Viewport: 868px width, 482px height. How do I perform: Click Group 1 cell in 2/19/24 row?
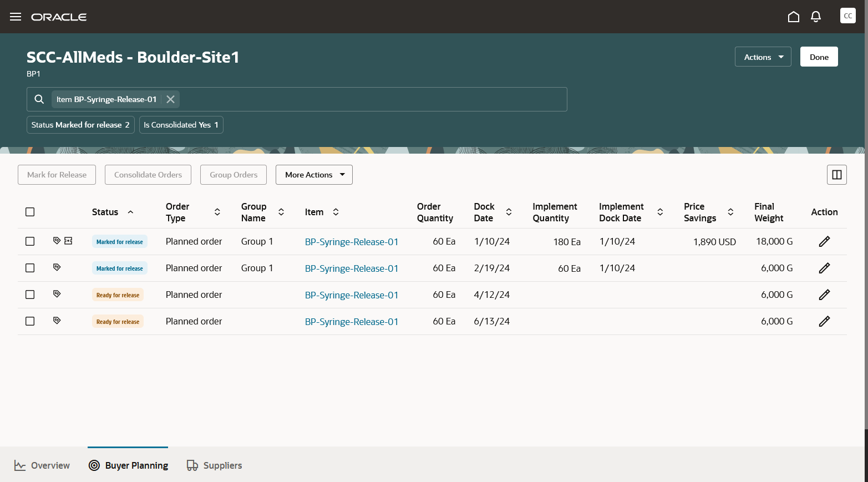(257, 268)
